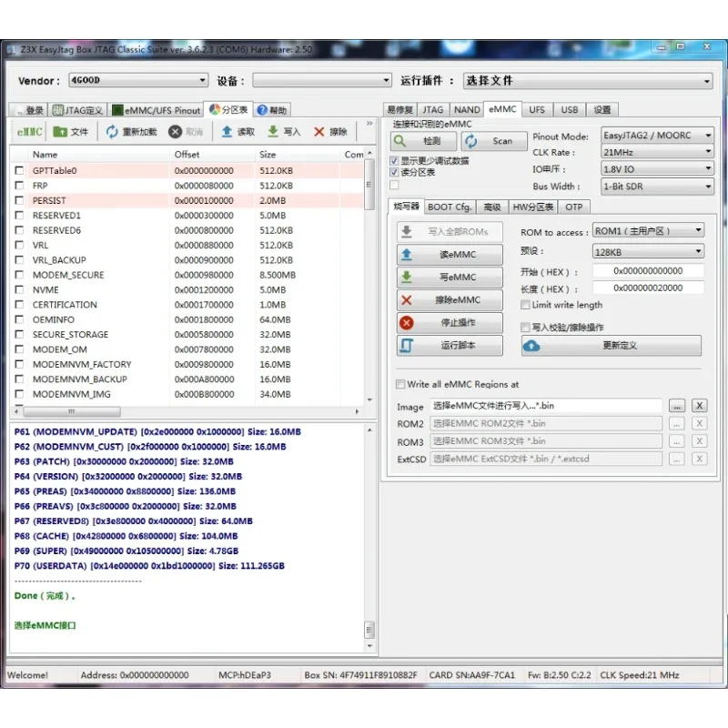This screenshot has width=728, height=728.
Task: Click the 读eMMC read button
Action: click(x=450, y=255)
